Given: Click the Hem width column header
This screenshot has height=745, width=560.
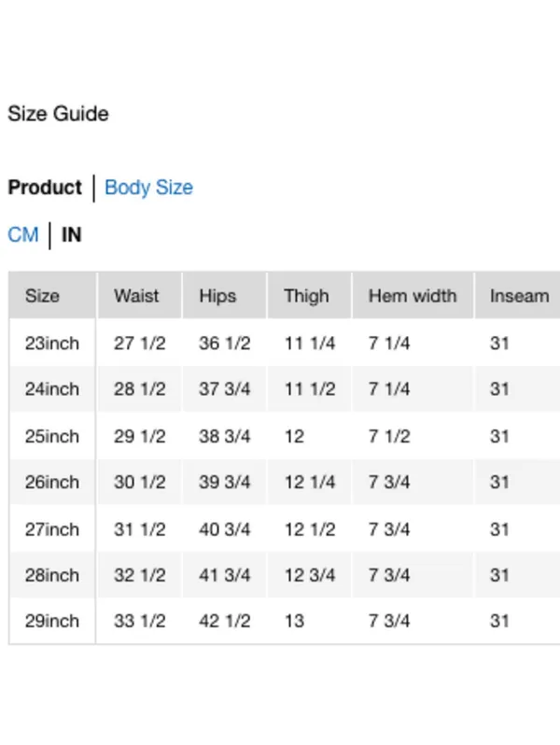Looking at the screenshot, I should [413, 296].
